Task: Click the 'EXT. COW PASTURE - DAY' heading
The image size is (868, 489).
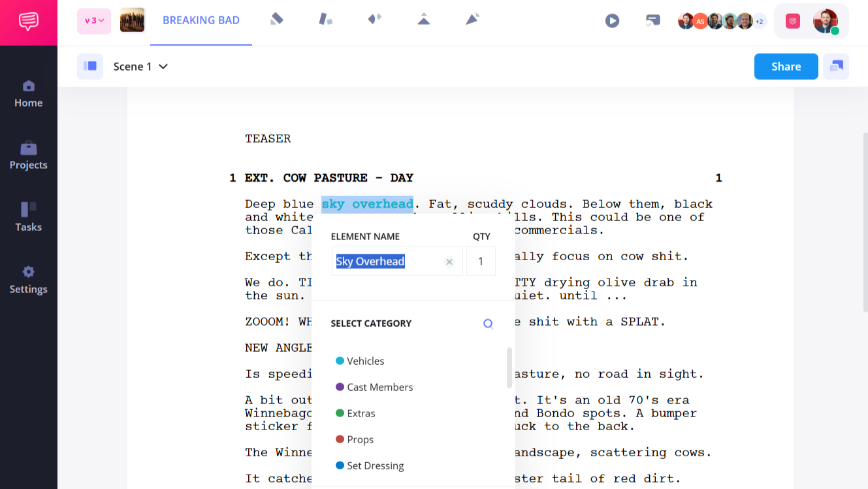Action: 329,178
